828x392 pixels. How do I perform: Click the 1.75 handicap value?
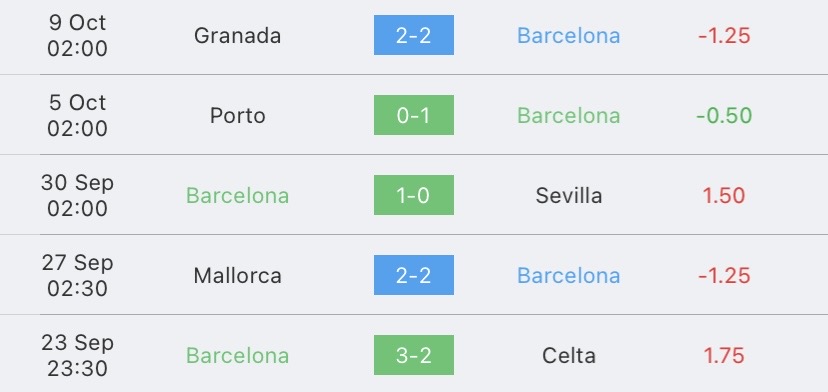click(x=724, y=356)
